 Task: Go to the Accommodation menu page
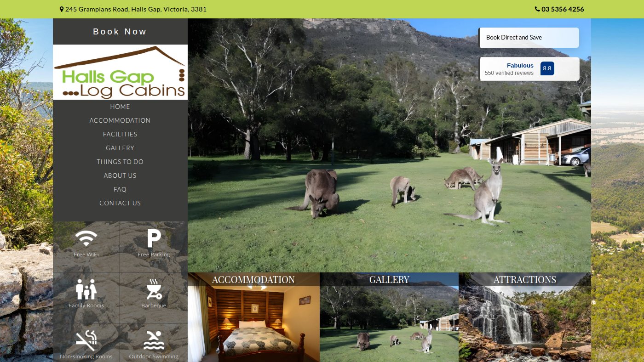point(120,120)
